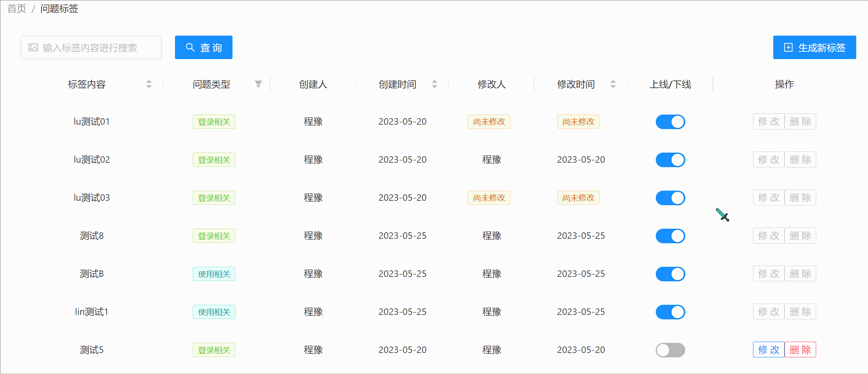Click the 上线/下线 column header

(670, 84)
